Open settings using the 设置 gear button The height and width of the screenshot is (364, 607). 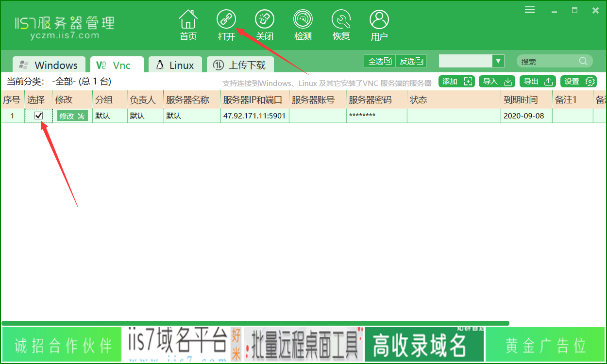point(579,82)
